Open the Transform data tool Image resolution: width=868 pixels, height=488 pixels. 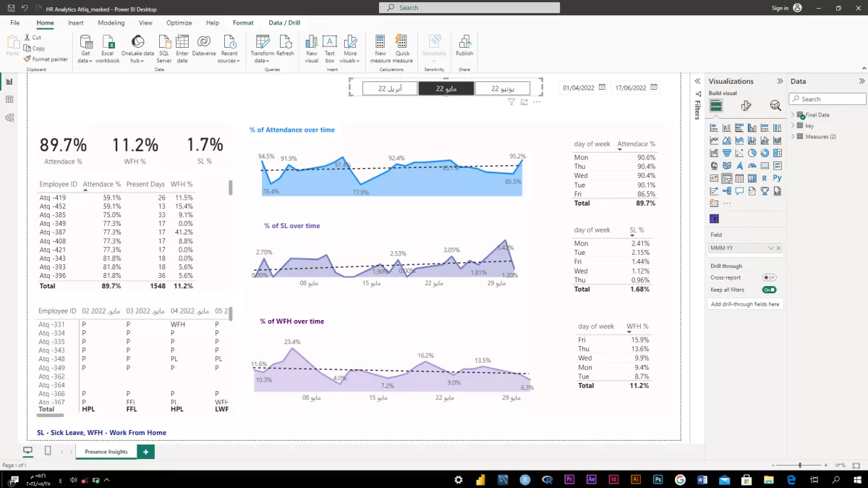tap(262, 49)
